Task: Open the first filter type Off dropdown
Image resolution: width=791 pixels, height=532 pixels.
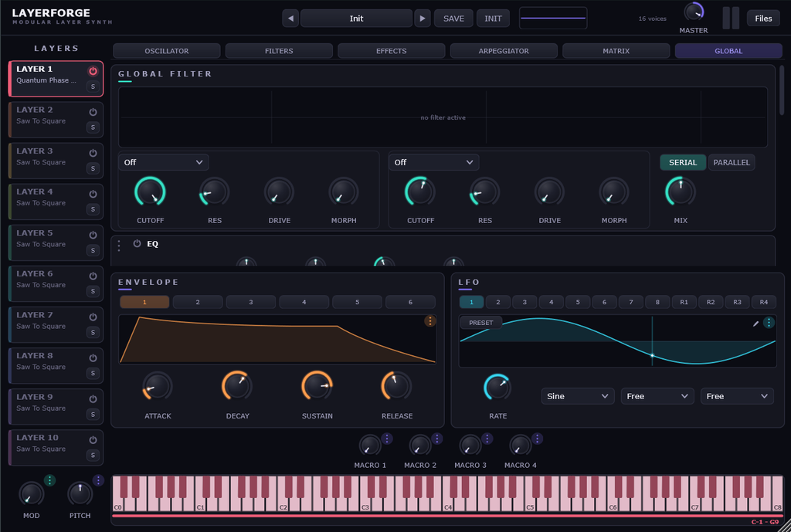Action: (x=164, y=162)
